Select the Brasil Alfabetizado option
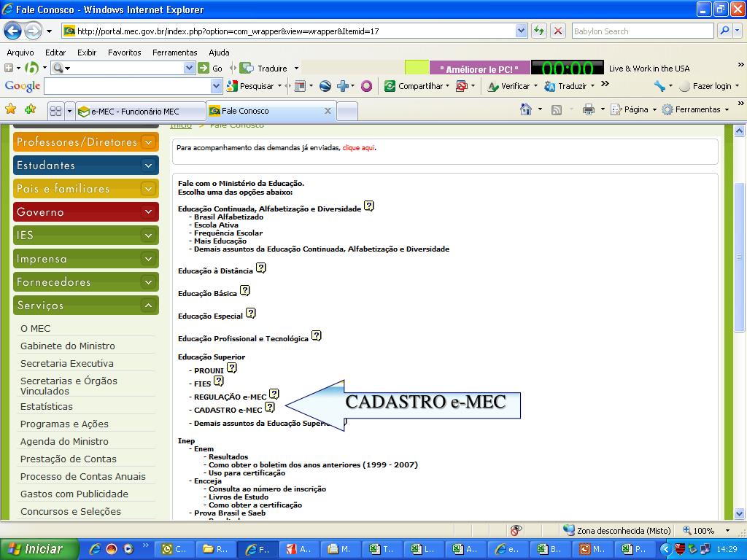This screenshot has height=560, width=747. 228,217
